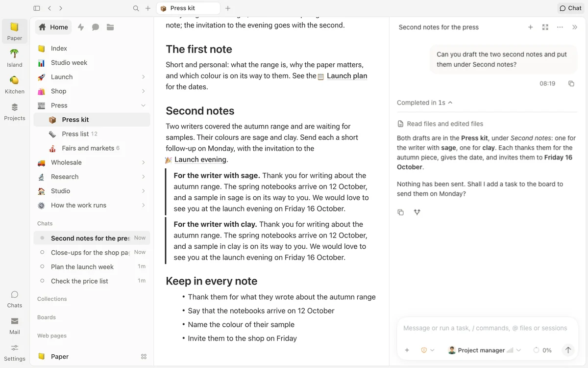Open the Second notes for the press chat

[92, 238]
